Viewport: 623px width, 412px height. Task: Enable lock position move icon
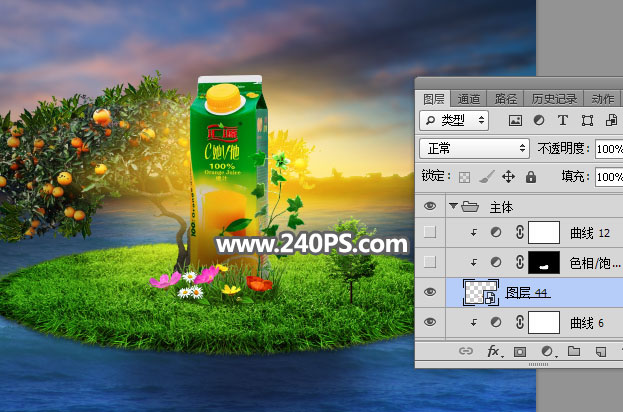507,176
